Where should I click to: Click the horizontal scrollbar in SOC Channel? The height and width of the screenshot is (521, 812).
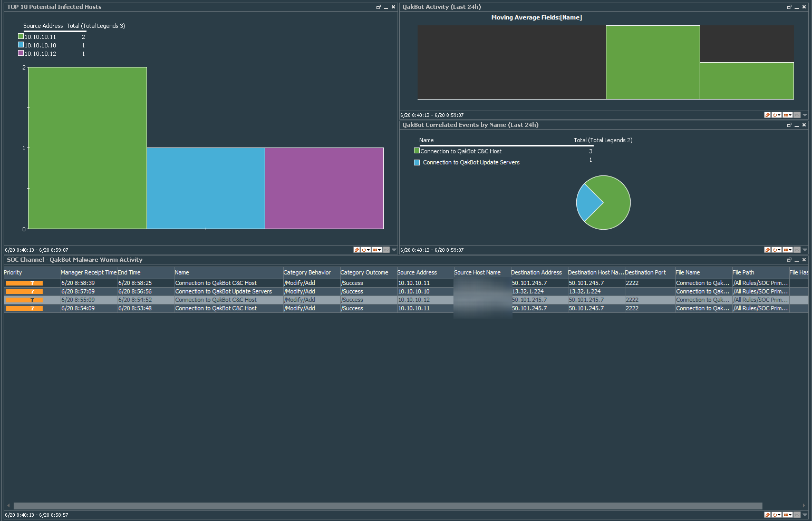coord(388,506)
